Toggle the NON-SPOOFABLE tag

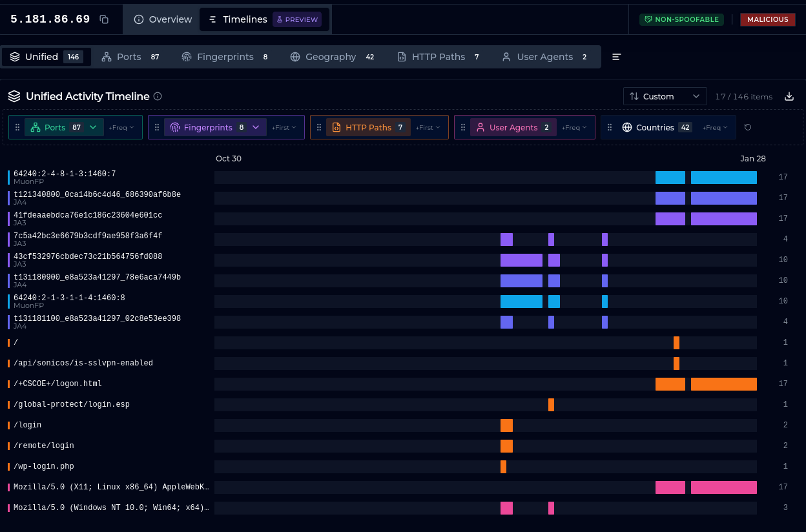point(681,19)
